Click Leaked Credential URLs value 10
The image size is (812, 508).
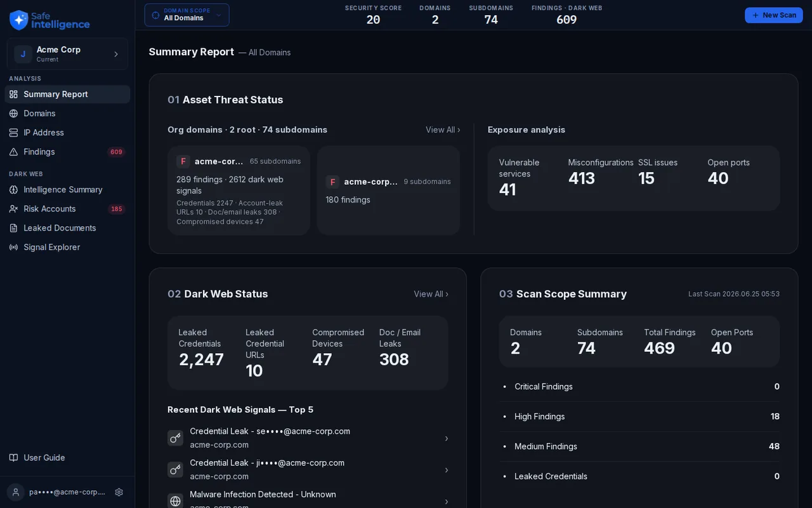[254, 371]
